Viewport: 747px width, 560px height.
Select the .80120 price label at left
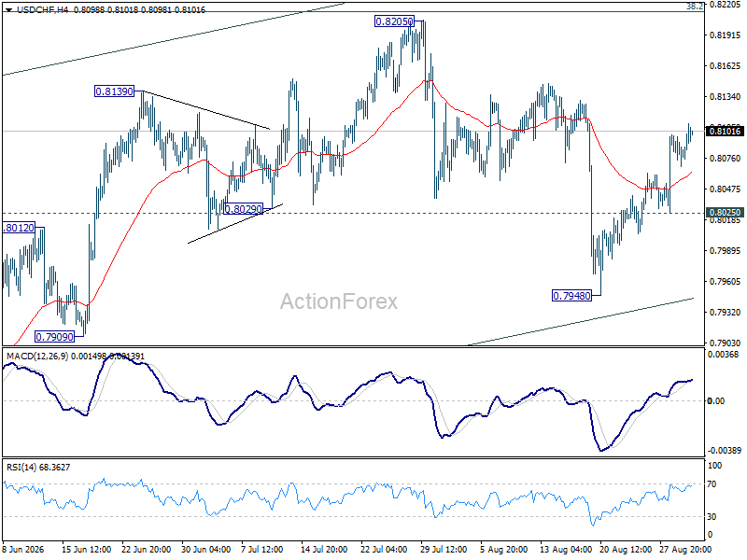pyautogui.click(x=19, y=228)
